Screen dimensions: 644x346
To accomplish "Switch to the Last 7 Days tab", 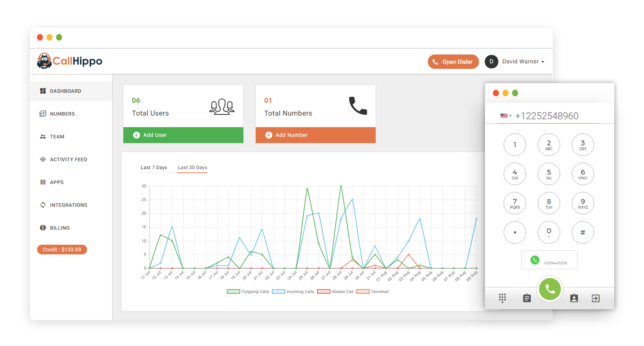I will (x=154, y=167).
